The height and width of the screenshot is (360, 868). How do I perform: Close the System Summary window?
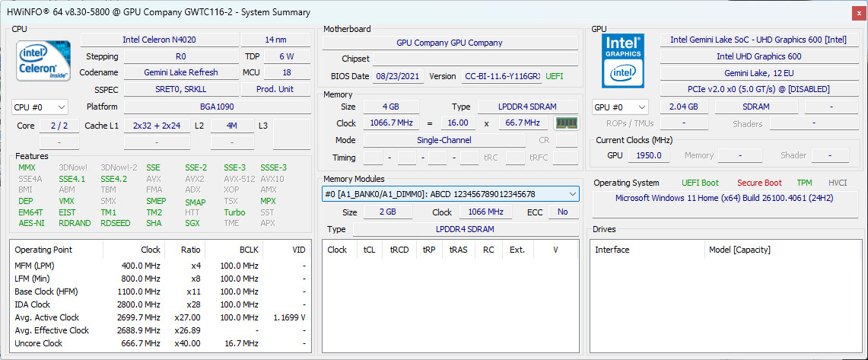(859, 13)
